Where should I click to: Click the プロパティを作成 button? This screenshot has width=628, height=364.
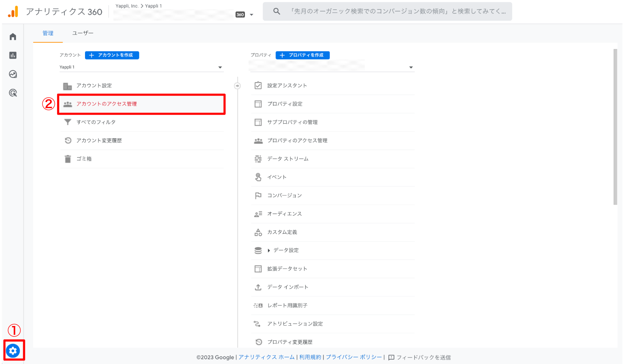coord(302,55)
